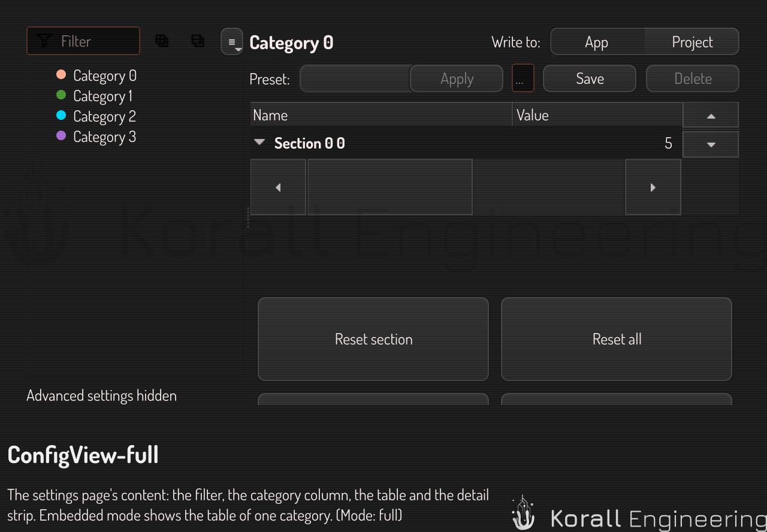Open the list options menu button

(232, 42)
